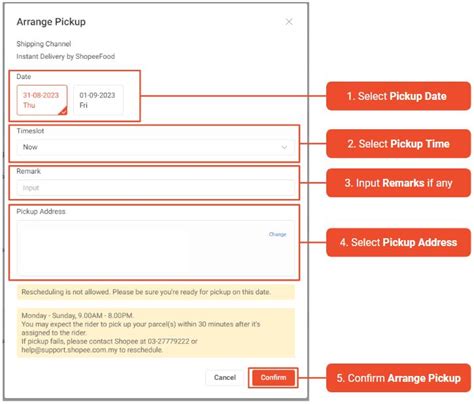Focus the Remark input field

[156, 188]
